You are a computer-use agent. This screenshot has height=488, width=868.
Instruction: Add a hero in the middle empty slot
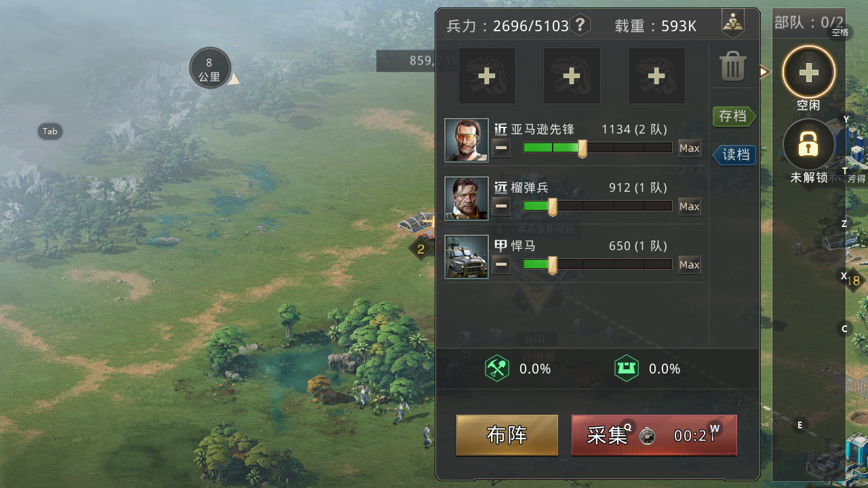coord(572,76)
